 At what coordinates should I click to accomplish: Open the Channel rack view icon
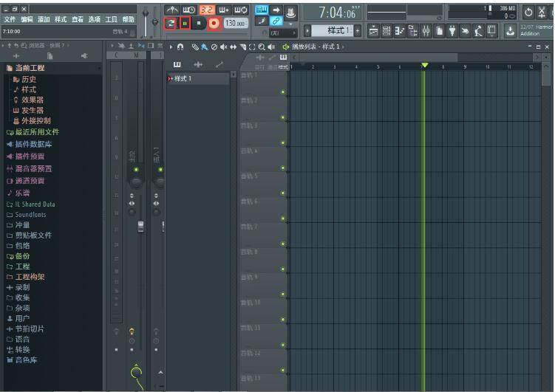pos(387,31)
